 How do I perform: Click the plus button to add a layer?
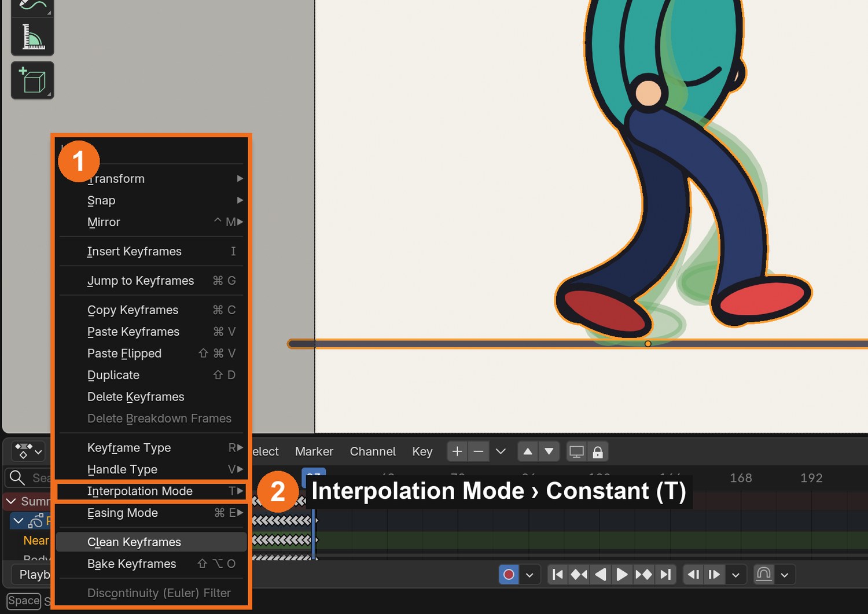(457, 451)
